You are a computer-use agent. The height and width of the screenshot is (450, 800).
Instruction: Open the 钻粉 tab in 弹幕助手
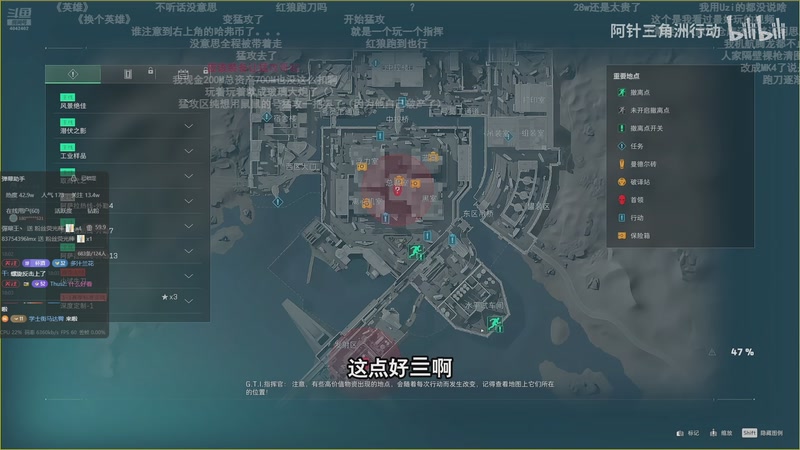click(x=93, y=211)
